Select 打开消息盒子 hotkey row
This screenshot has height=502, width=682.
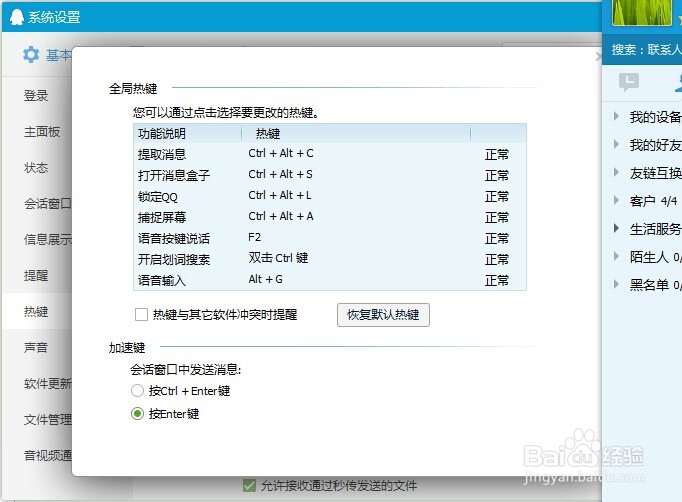(x=330, y=175)
